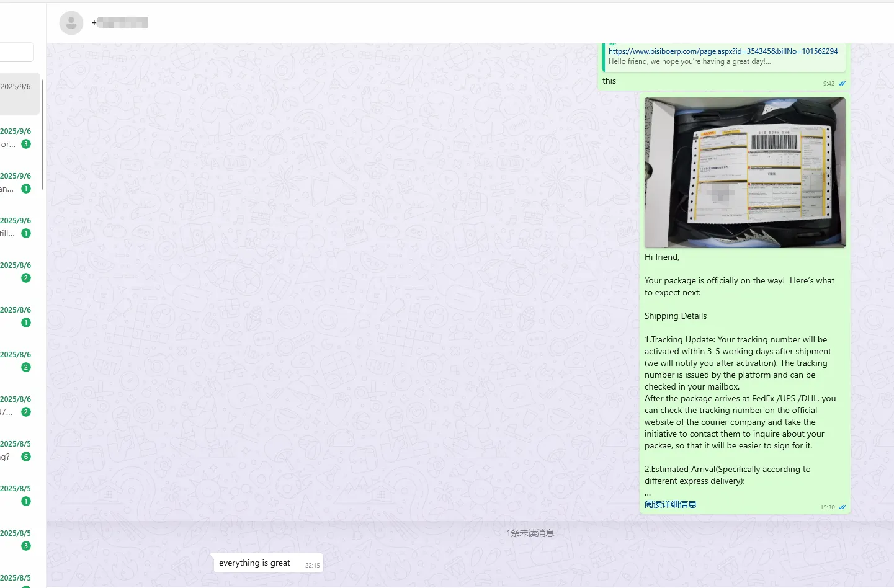Click the contact avatar in the chat header
Screen dimensions: 894x588
click(x=71, y=23)
